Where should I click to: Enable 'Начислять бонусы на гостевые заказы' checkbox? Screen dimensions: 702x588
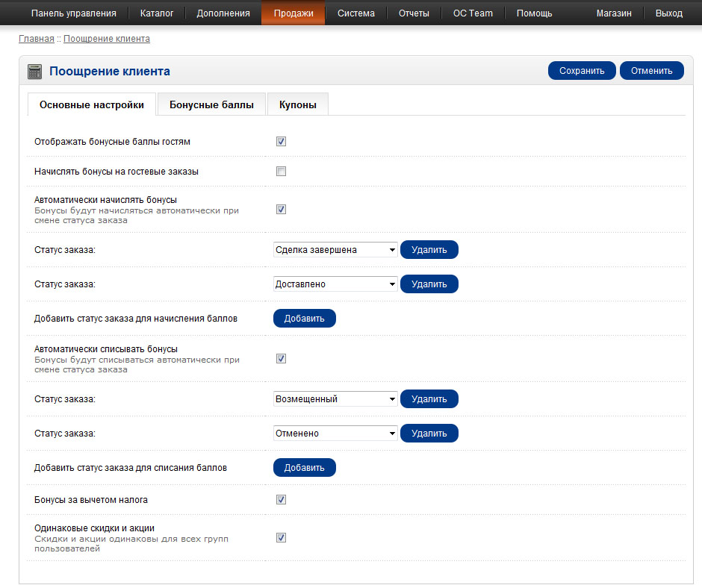click(282, 172)
